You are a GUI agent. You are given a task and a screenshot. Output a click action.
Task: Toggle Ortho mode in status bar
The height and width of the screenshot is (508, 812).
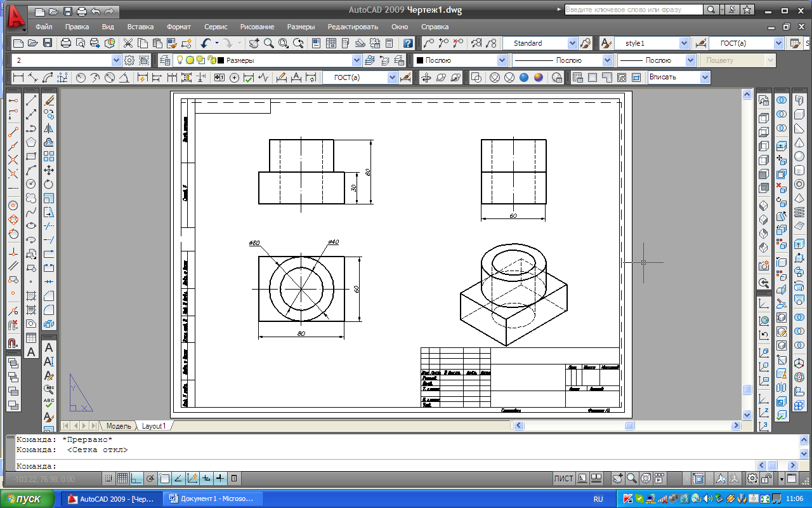coord(136,478)
